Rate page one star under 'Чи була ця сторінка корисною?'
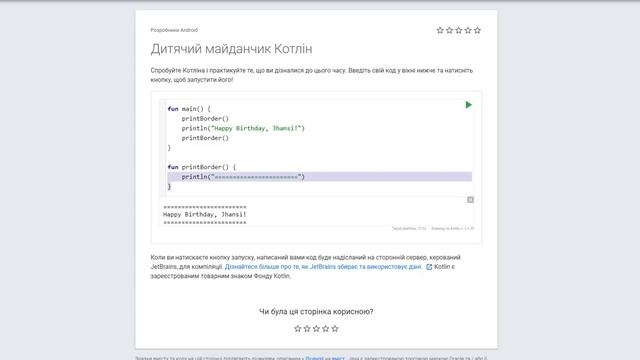Image resolution: width=640 pixels, height=360 pixels. [x=298, y=329]
